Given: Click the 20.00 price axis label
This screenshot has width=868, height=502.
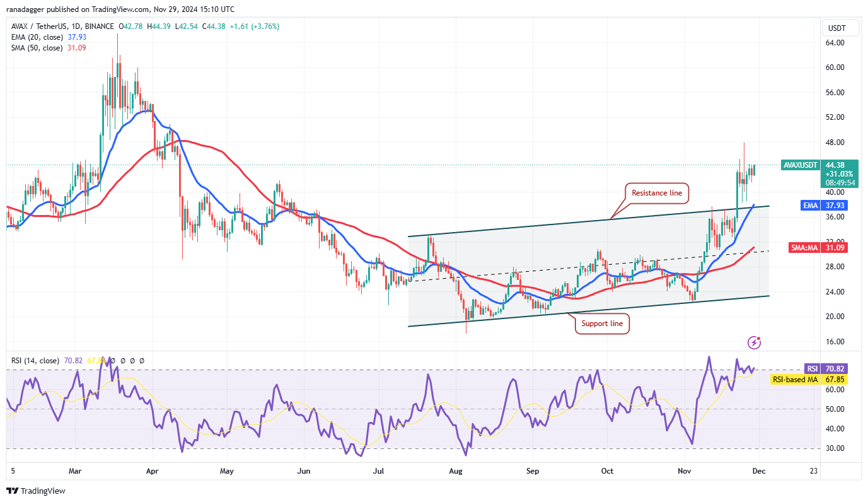Looking at the screenshot, I should (835, 317).
